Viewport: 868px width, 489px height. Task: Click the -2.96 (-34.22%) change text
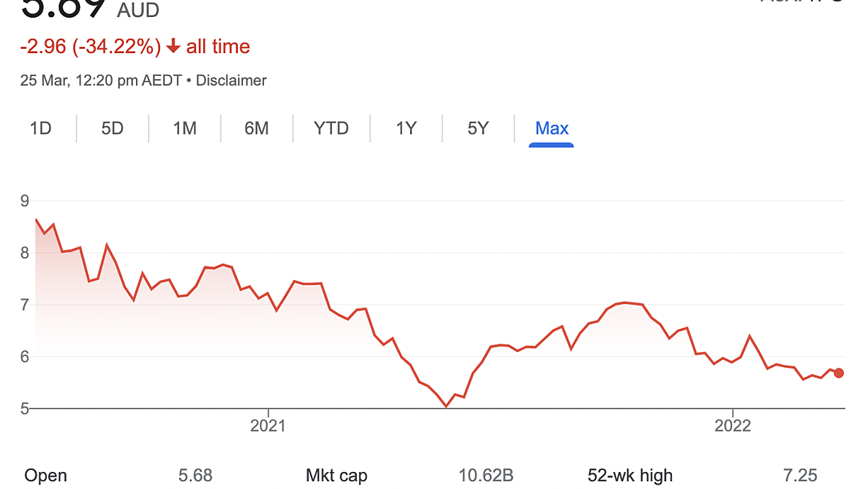[91, 47]
